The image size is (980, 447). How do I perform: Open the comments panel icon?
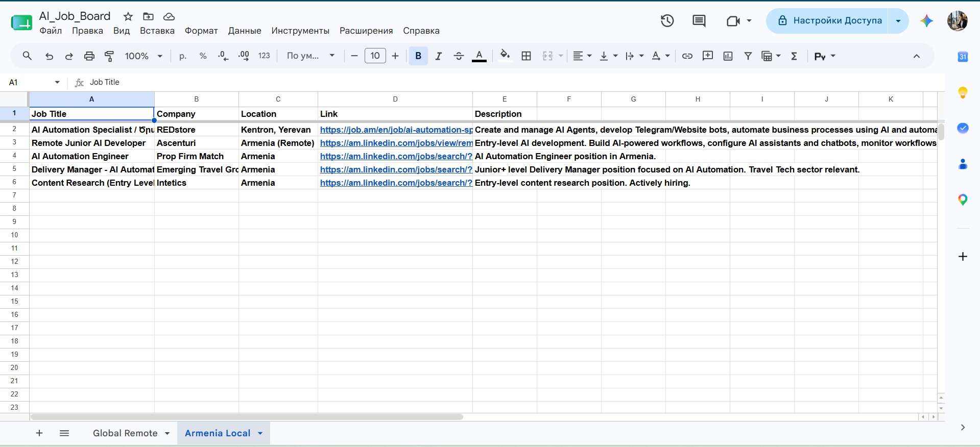point(699,21)
